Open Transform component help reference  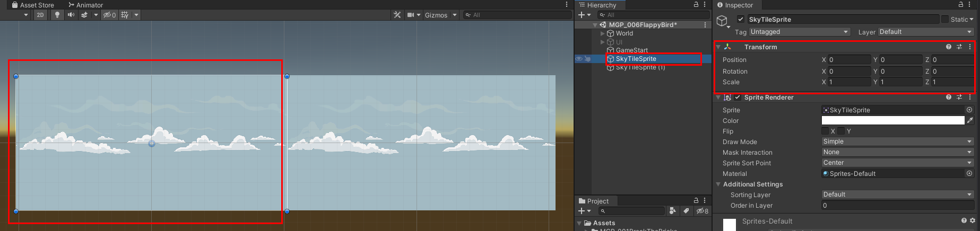coord(949,47)
